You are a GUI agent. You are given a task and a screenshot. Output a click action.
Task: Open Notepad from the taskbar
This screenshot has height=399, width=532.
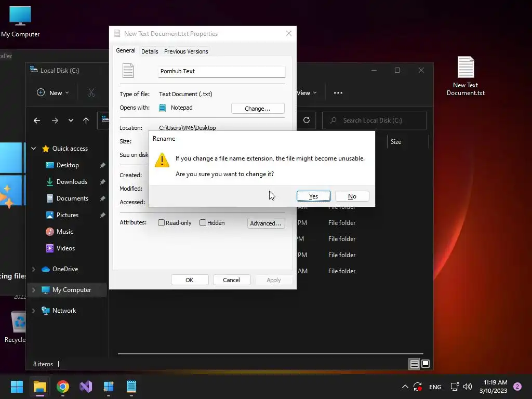coord(131,387)
